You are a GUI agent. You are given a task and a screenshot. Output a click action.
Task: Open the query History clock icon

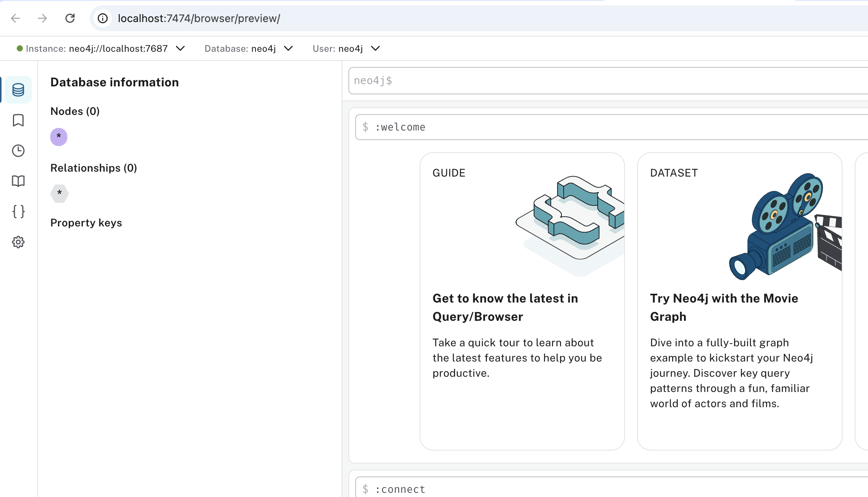pyautogui.click(x=18, y=151)
